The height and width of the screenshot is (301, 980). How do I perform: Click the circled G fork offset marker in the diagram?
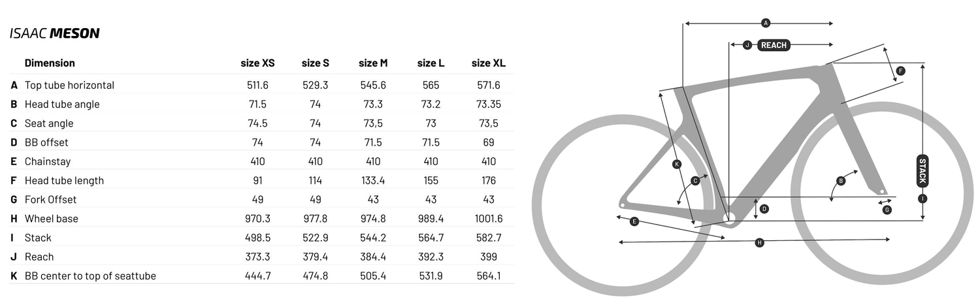click(887, 210)
